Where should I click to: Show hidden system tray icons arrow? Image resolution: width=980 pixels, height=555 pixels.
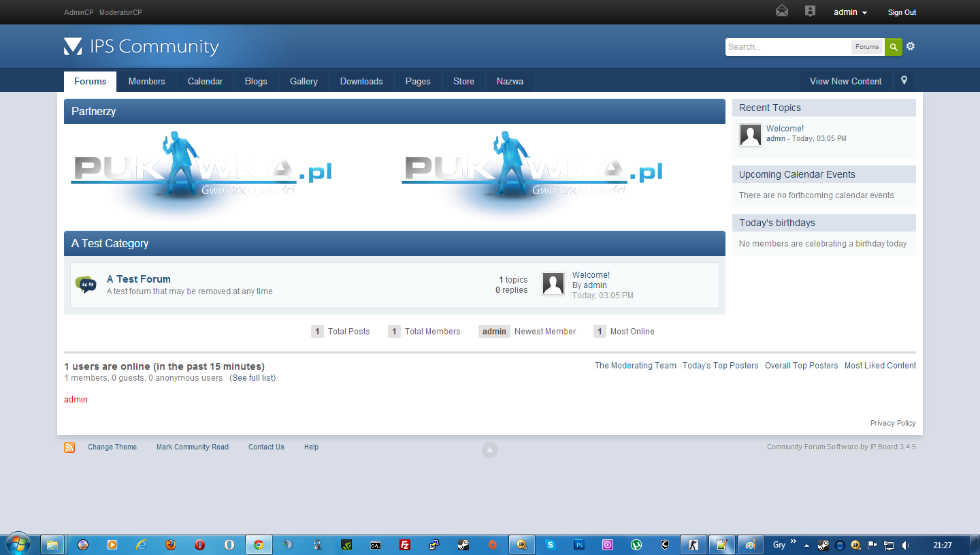(x=806, y=545)
